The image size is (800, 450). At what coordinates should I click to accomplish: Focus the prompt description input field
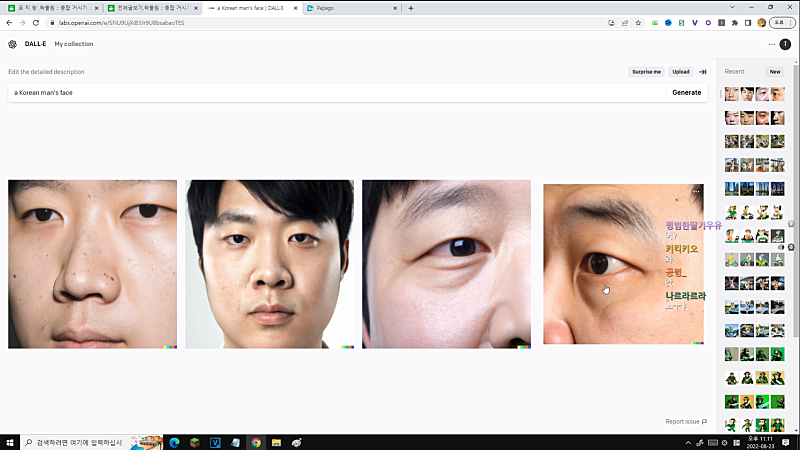click(335, 92)
